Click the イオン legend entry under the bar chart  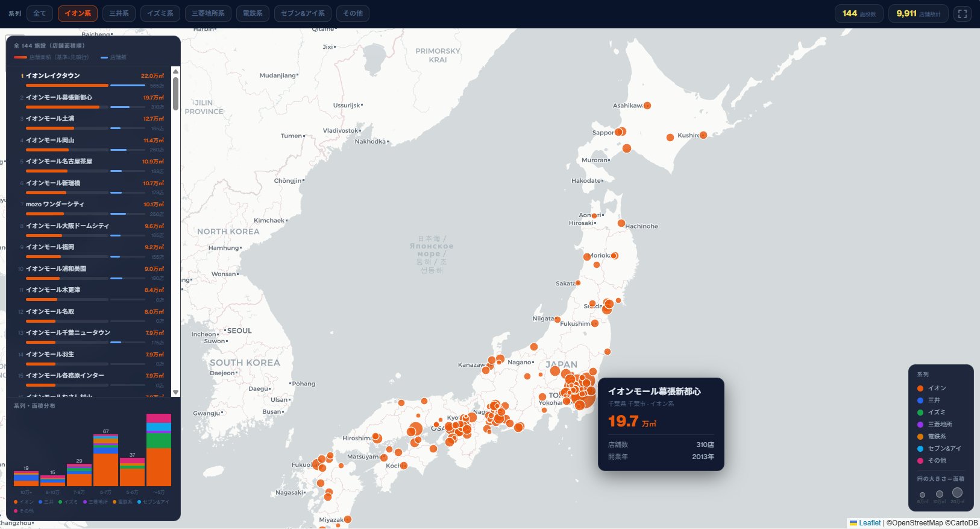pos(24,502)
